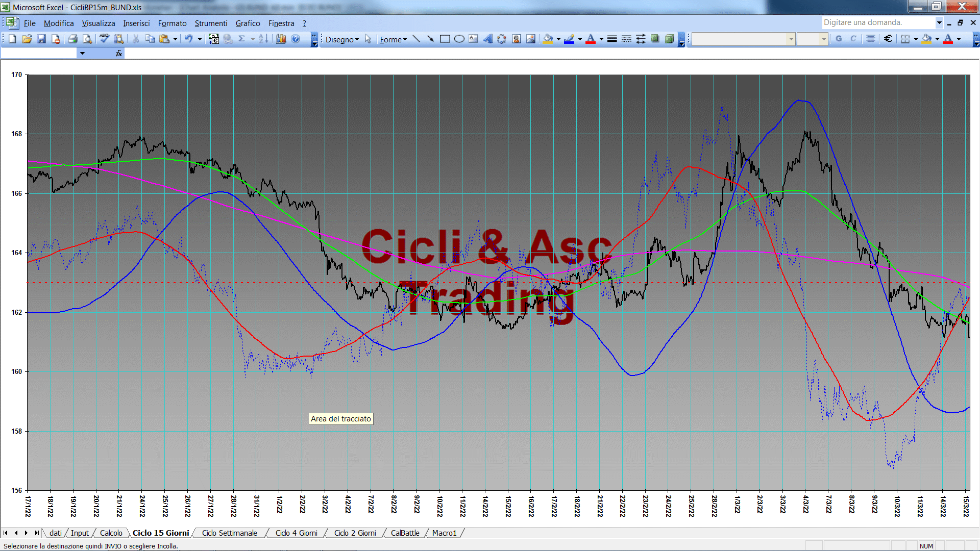Click the 3-D Style icon

(x=669, y=39)
